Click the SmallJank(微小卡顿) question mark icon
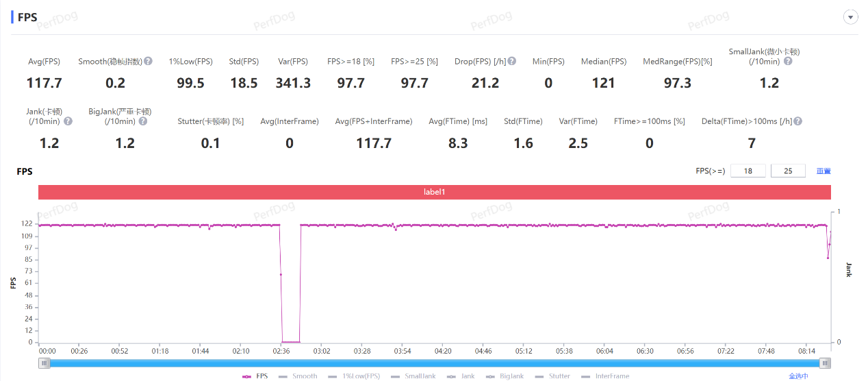Screen dimensions: 868x381 pos(788,62)
